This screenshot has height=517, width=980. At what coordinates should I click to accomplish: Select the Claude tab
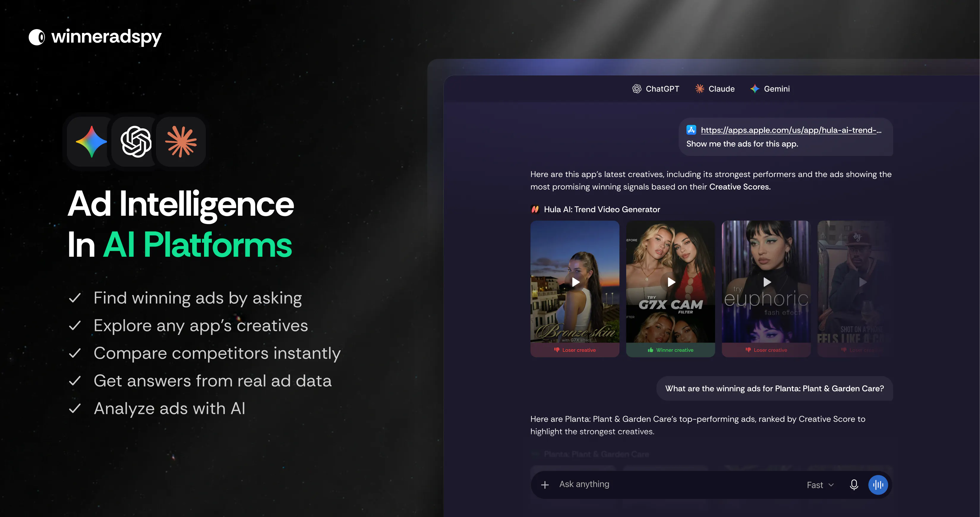(715, 89)
